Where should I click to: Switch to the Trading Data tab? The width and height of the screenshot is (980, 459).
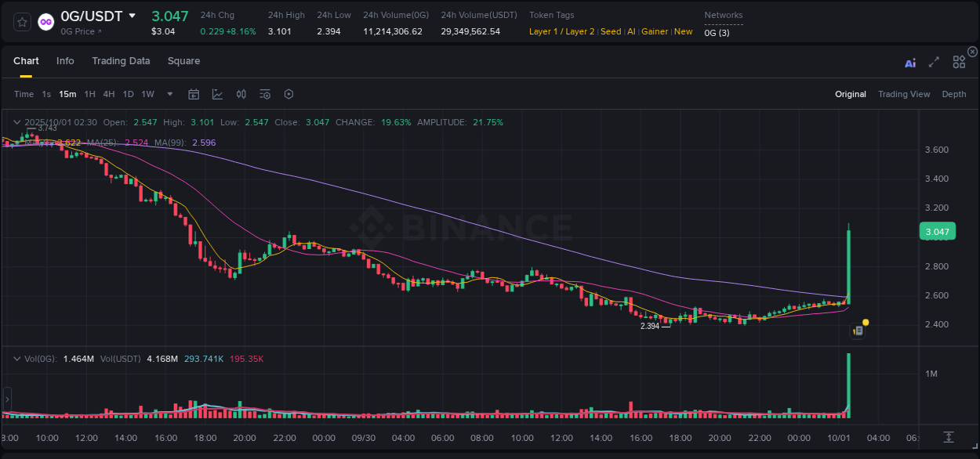(122, 61)
